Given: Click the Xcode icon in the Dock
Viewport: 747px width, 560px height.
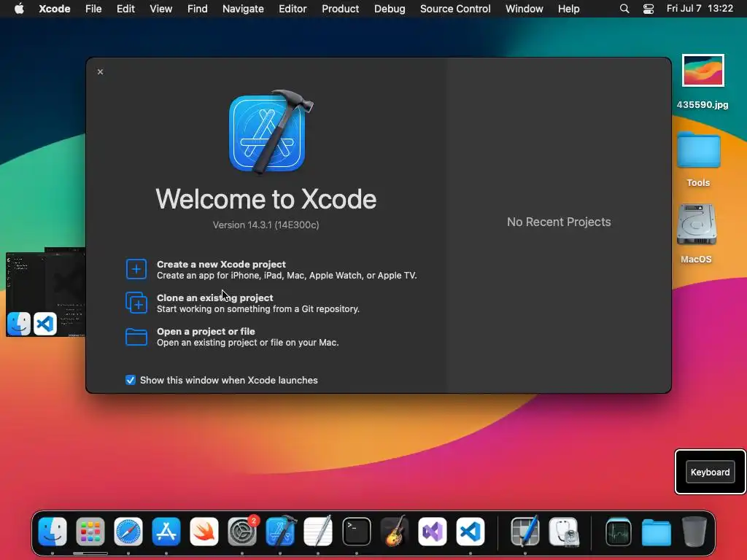Looking at the screenshot, I should (281, 531).
